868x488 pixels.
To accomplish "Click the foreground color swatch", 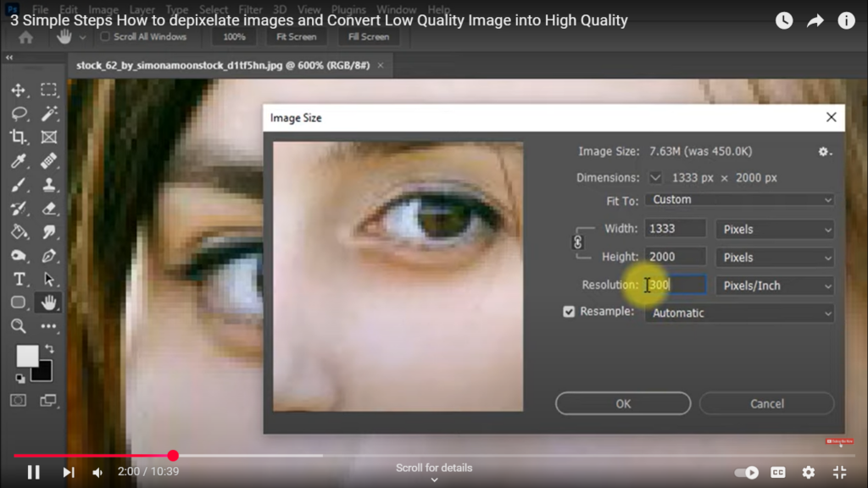I will pos(27,357).
